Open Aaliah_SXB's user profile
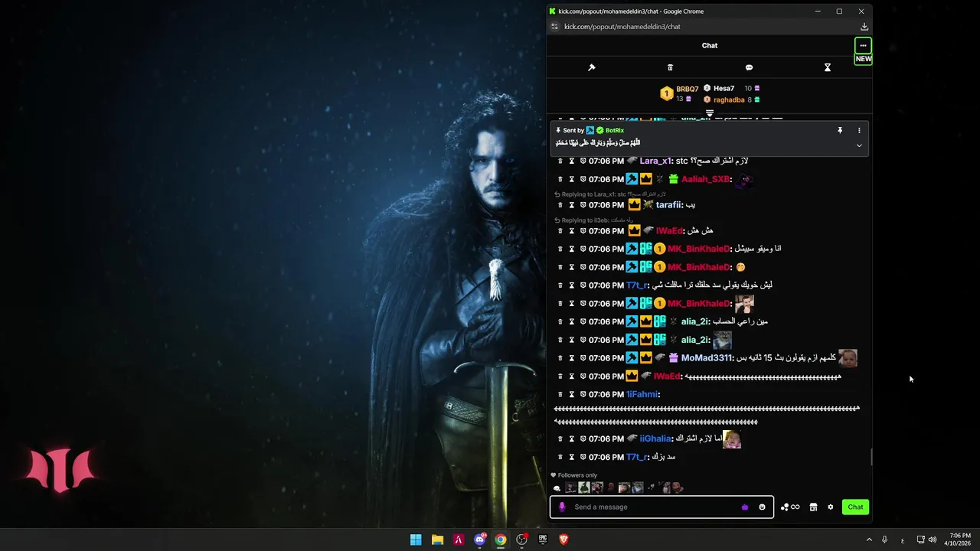 (705, 179)
